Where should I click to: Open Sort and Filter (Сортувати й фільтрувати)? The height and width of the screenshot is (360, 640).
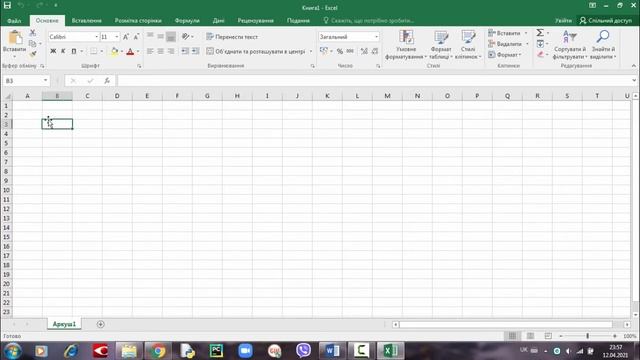coord(570,45)
